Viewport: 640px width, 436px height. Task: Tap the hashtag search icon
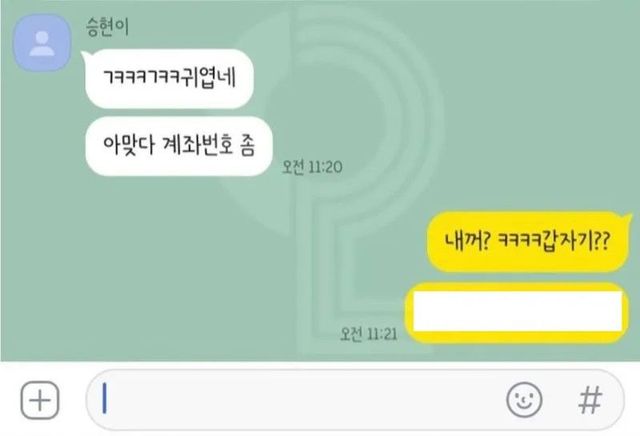pos(590,400)
